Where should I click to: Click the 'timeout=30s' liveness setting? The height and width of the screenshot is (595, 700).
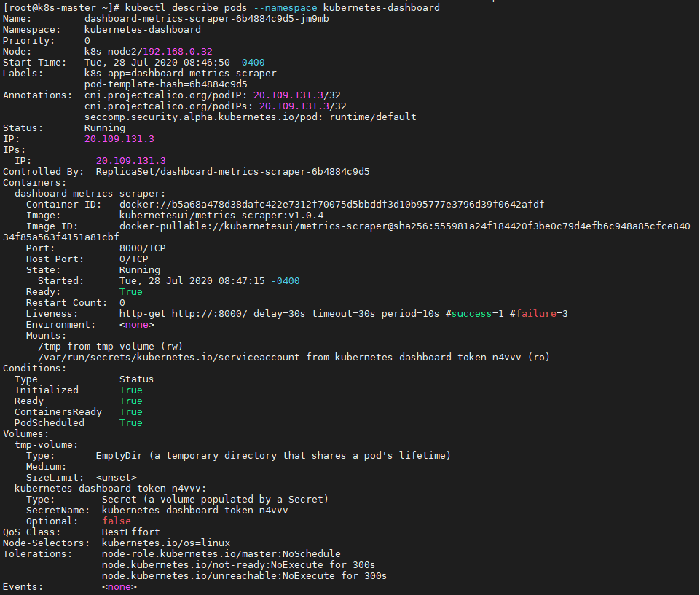pos(343,314)
